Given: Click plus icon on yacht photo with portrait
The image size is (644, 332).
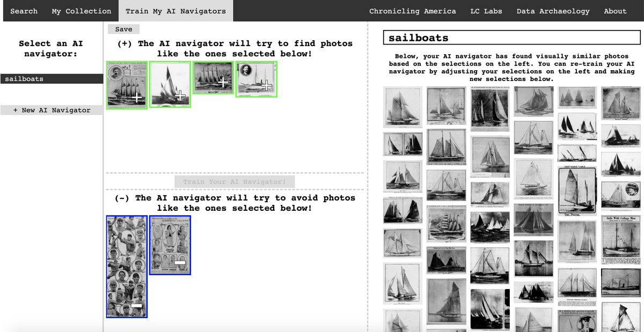Looking at the screenshot, I should click(266, 85).
